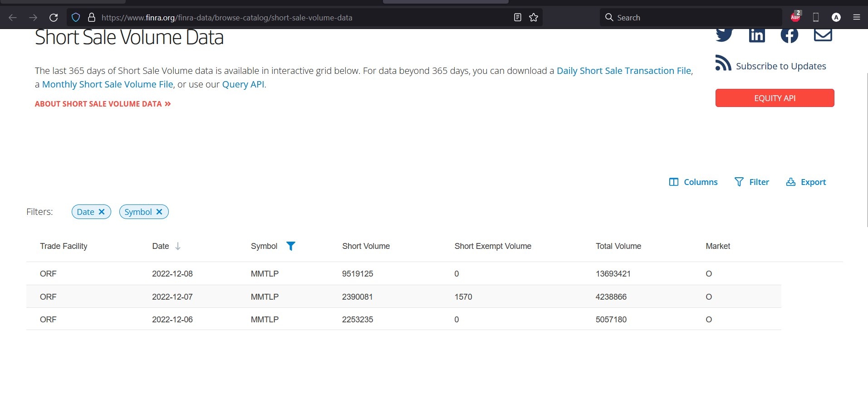Click the Symbol column filter funnel icon

[291, 246]
